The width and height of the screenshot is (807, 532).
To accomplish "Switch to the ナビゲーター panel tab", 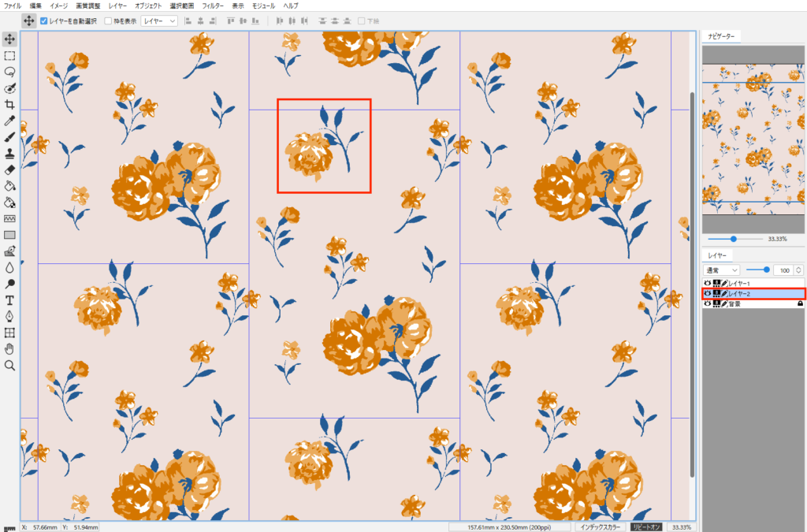I will 721,36.
